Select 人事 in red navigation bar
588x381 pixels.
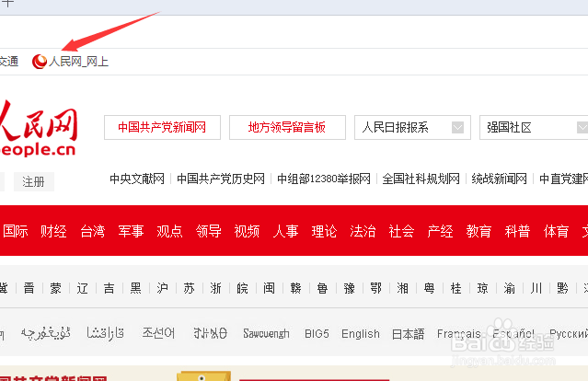[x=286, y=231]
